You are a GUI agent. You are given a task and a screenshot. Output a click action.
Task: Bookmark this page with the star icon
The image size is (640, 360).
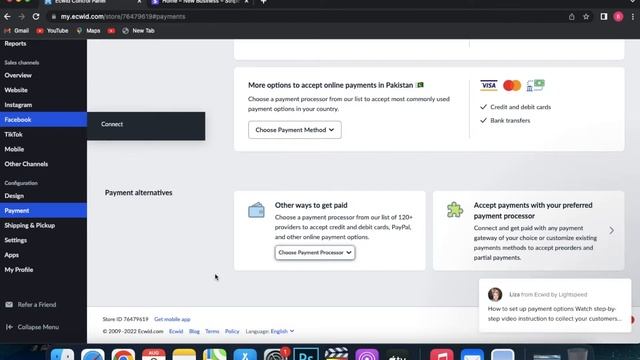pyautogui.click(x=586, y=17)
